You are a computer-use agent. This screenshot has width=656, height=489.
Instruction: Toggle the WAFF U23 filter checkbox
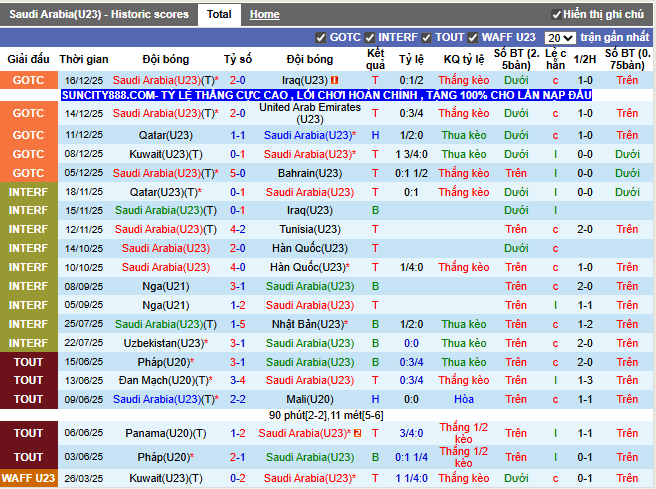[473, 38]
